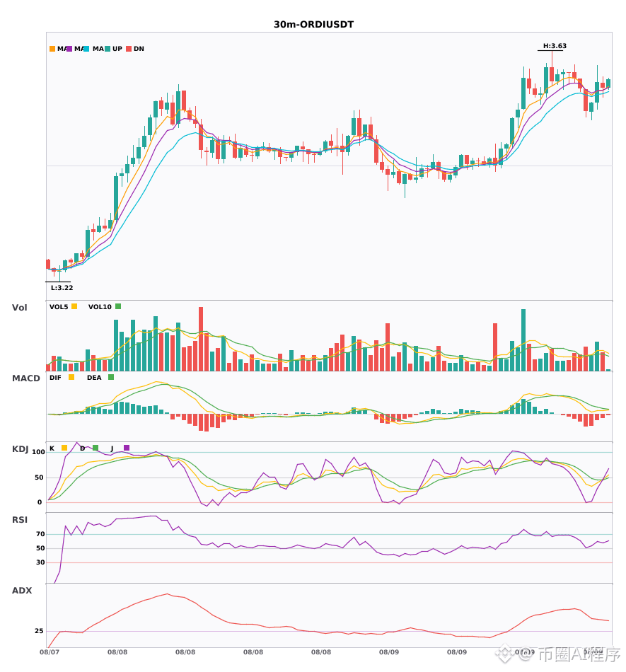Click the yellow VOL5 legend swatch
This screenshot has height=672, width=626.
coord(74,306)
